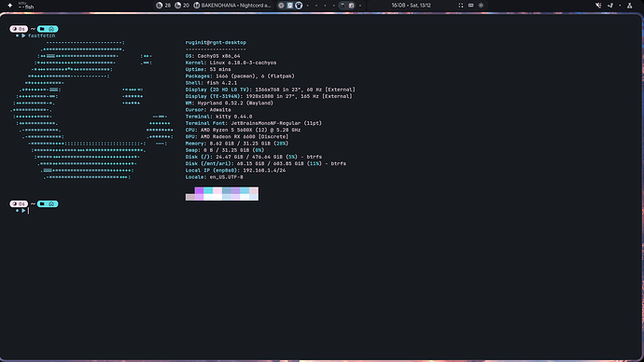Switch to the third workspace round icon

299,6
